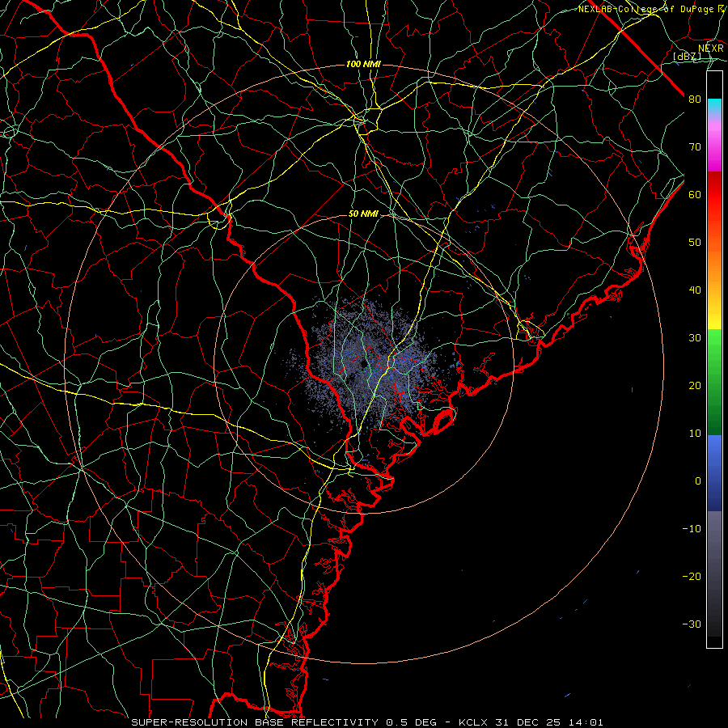Click the 60 value on the dBZ scale
Screen dimensions: 728x728
pos(695,195)
